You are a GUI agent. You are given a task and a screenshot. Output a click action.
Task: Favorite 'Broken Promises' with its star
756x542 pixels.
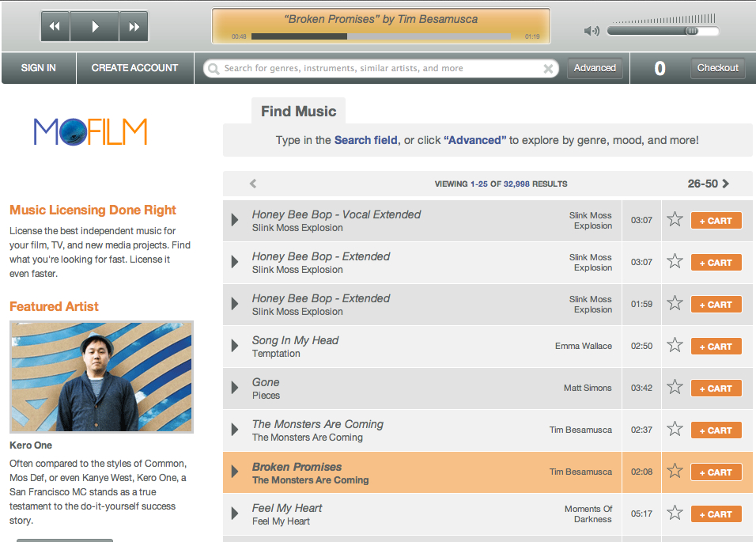tap(675, 472)
